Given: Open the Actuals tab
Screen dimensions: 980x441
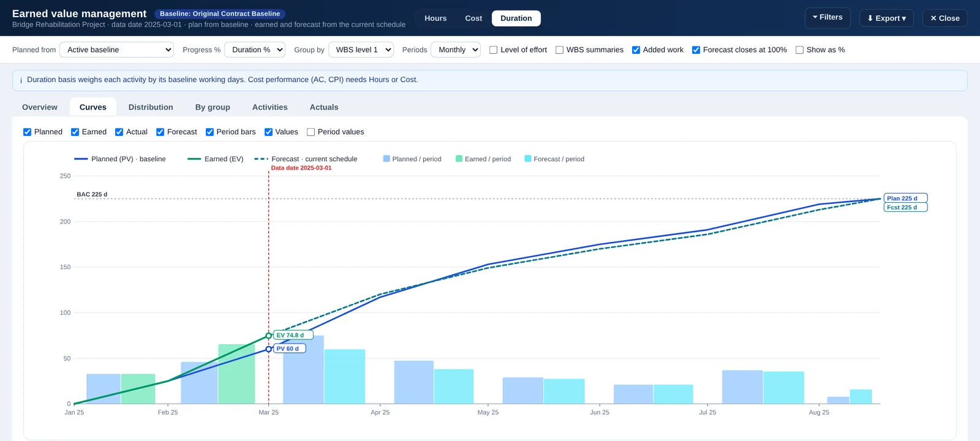Looking at the screenshot, I should (x=324, y=107).
